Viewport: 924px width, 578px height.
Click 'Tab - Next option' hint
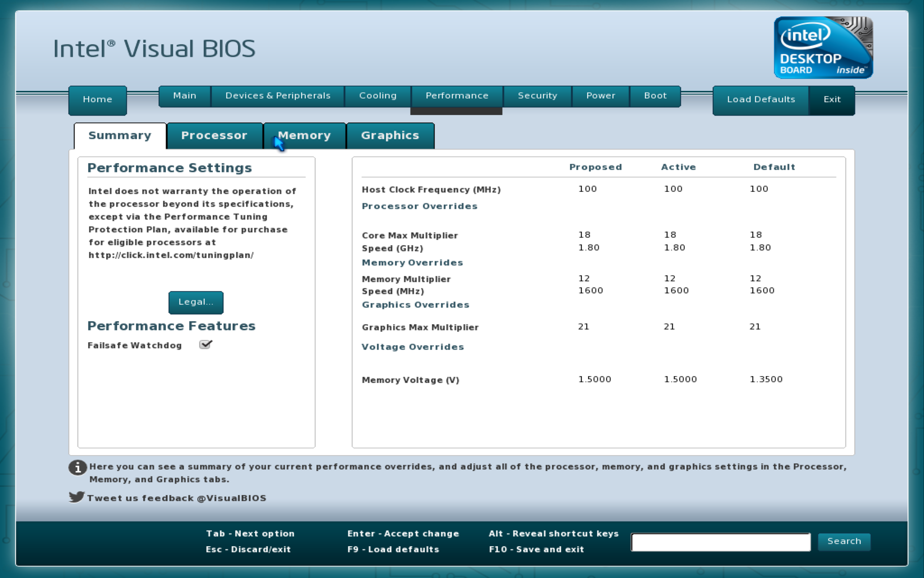250,534
